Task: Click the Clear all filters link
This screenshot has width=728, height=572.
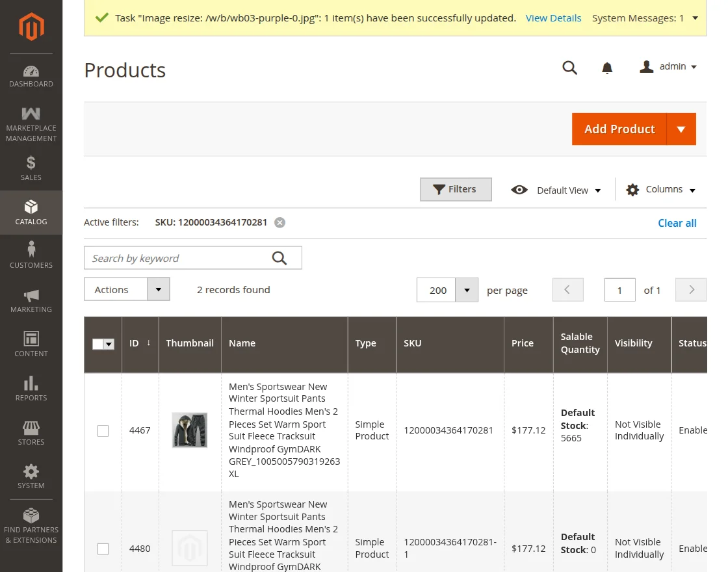Action: (x=677, y=223)
